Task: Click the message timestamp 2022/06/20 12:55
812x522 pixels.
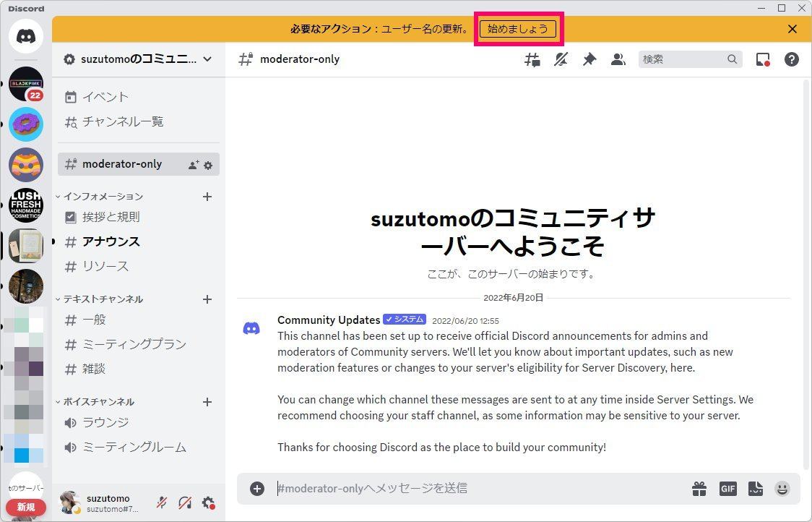Action: pos(465,321)
